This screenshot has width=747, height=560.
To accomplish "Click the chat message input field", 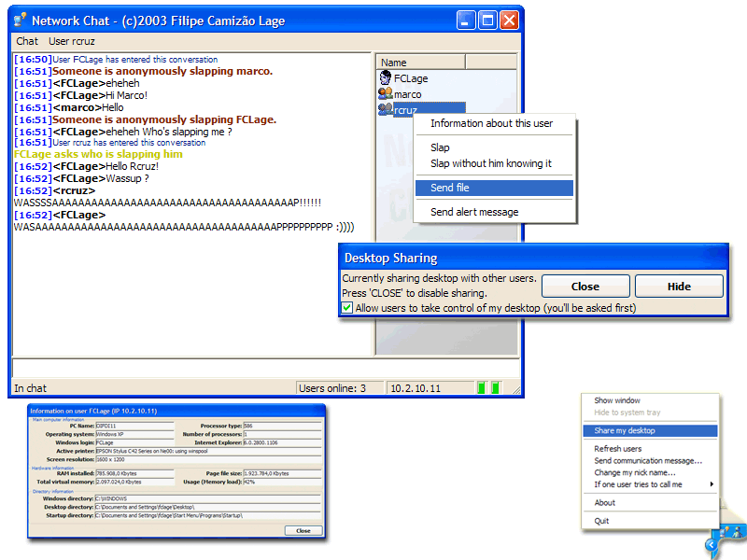I will click(266, 367).
